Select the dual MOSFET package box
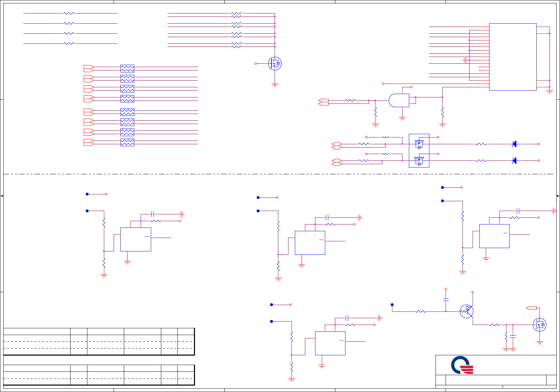Screen dimensions: 560x392 (419, 151)
